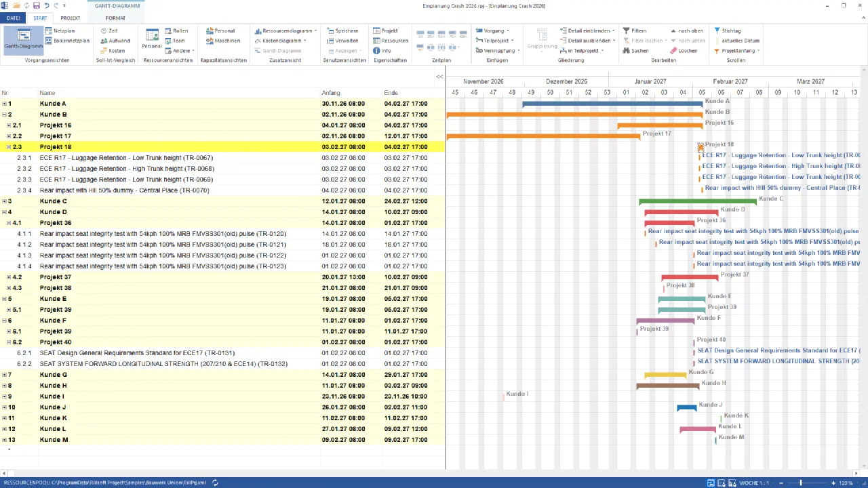Open Vorgang insert dropdown
Viewport: 868px width, 488px height.
pos(492,30)
